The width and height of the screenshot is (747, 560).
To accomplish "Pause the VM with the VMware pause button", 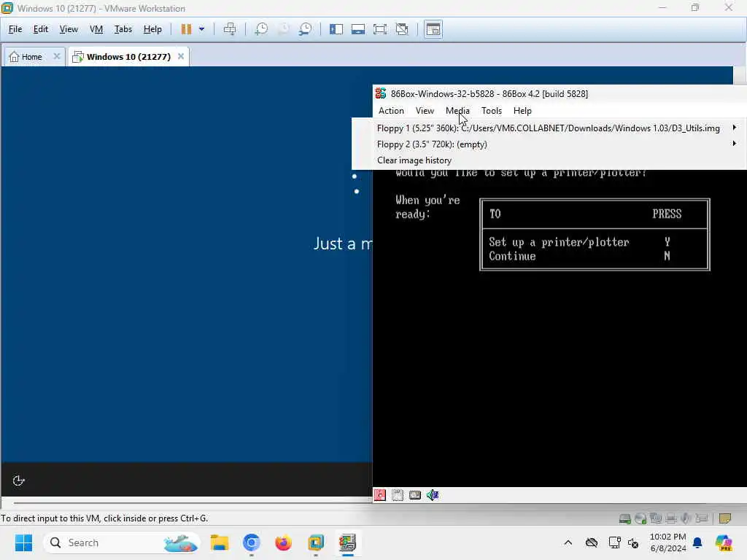I will (186, 29).
